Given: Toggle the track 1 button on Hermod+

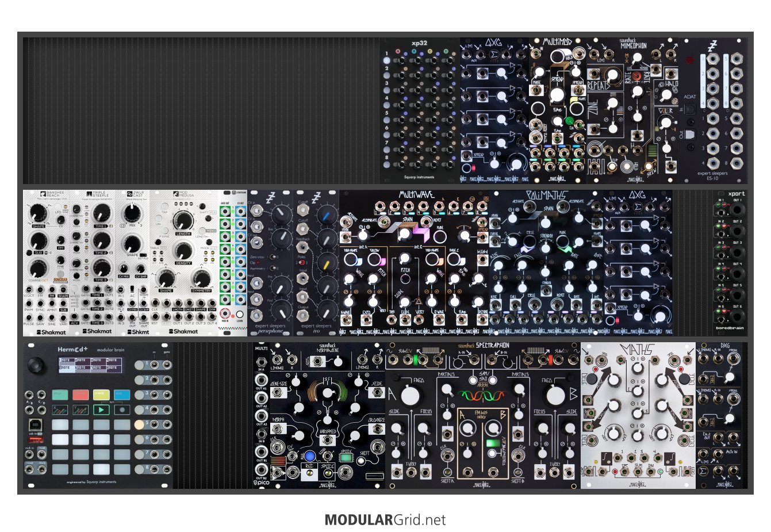Looking at the screenshot, I should [x=139, y=365].
